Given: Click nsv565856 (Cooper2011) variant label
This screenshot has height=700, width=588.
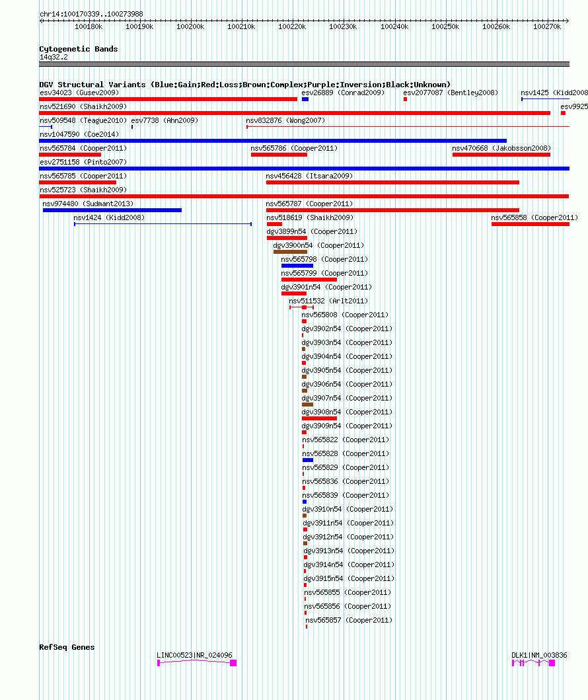Looking at the screenshot, I should point(348,606).
